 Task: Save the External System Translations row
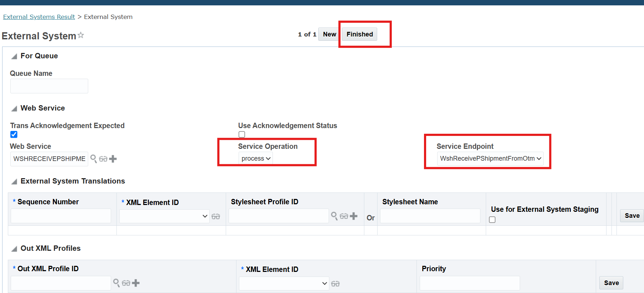pos(632,216)
